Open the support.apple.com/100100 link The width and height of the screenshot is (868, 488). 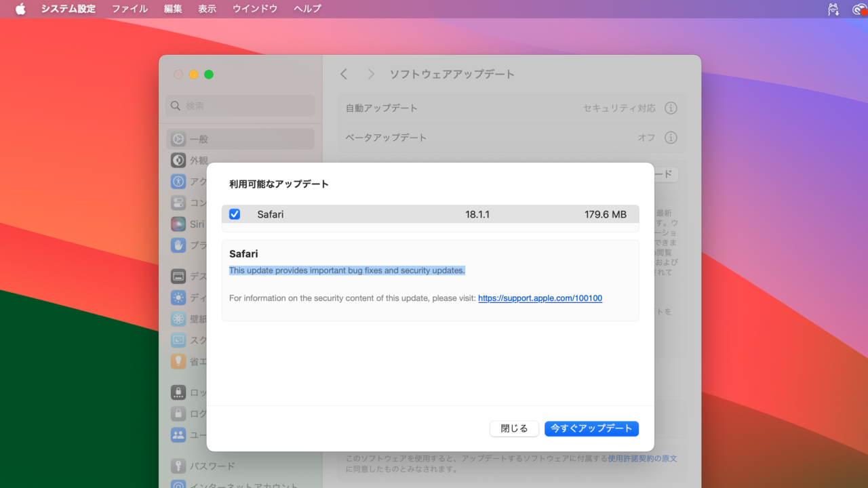click(540, 298)
